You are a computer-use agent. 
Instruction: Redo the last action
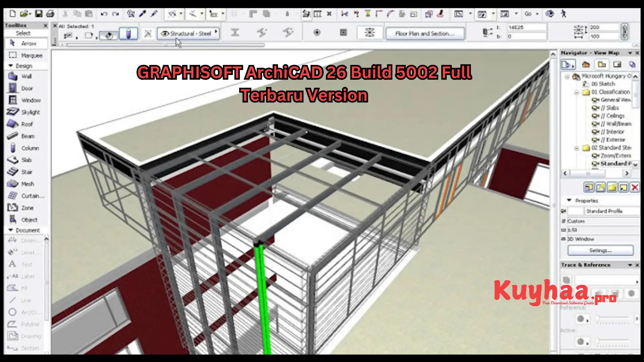coord(115,14)
